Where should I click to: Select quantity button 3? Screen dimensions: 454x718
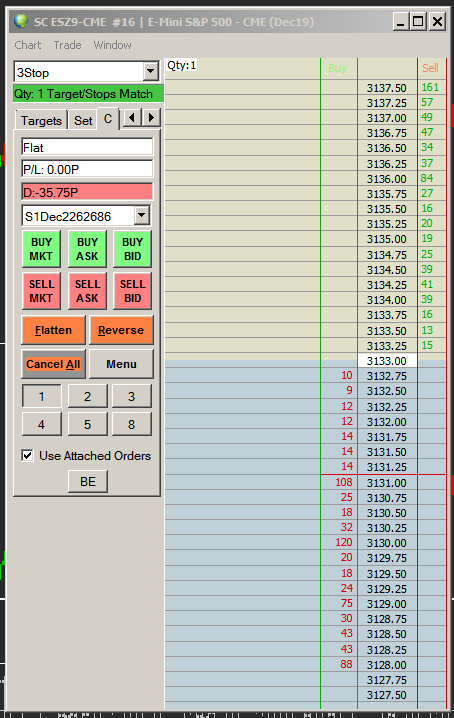coord(131,397)
